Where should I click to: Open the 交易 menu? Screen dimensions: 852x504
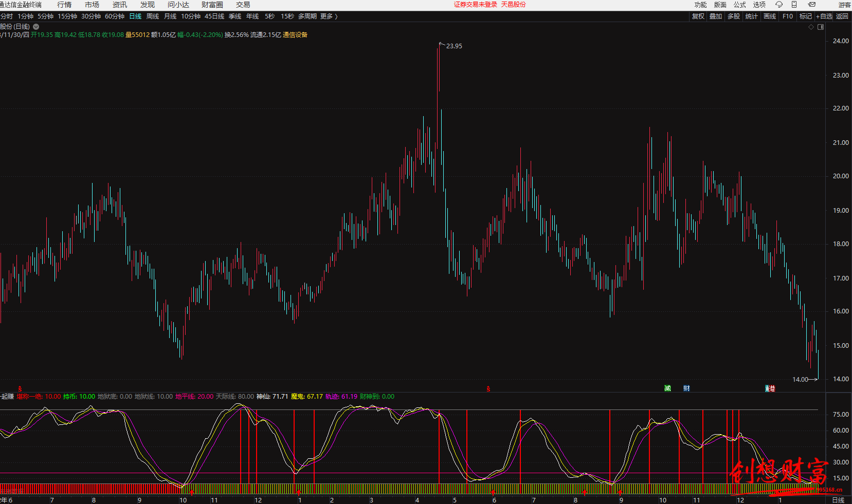243,5
